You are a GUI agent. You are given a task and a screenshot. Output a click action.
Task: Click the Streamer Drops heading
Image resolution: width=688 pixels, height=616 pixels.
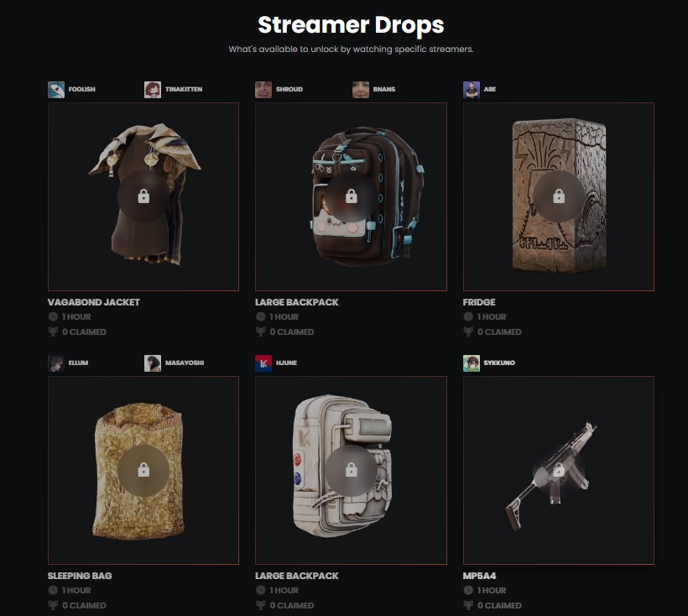pos(351,25)
